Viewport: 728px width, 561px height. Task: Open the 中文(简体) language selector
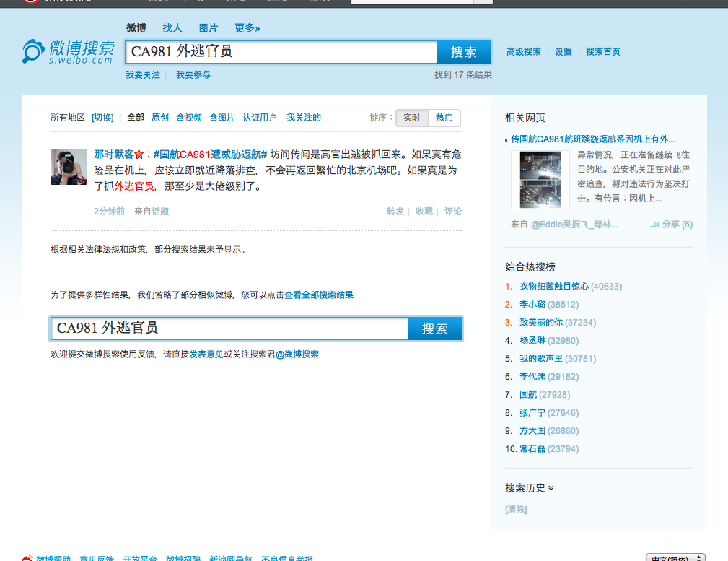675,556
